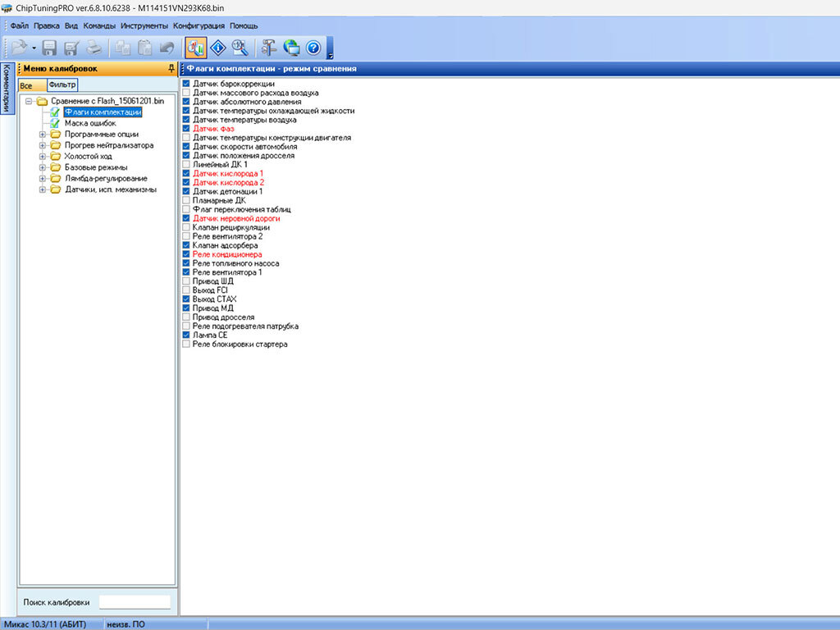Toggle the red Датчик фаз checkbox

click(x=186, y=129)
